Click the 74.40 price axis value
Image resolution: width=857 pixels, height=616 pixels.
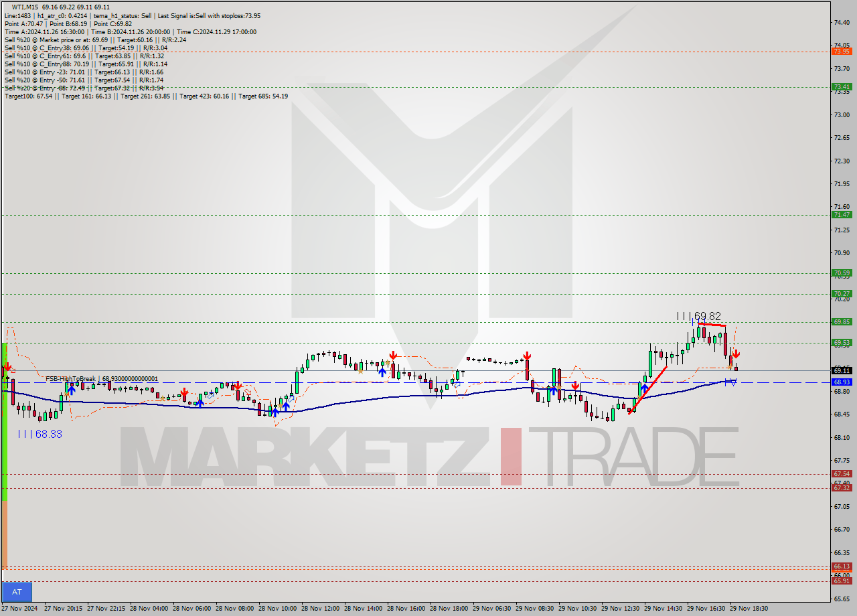tap(842, 22)
